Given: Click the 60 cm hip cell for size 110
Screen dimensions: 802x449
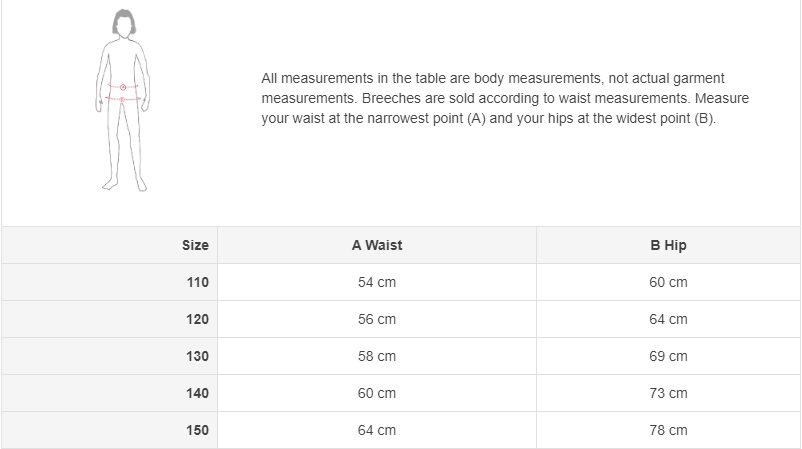Looking at the screenshot, I should (x=668, y=282).
